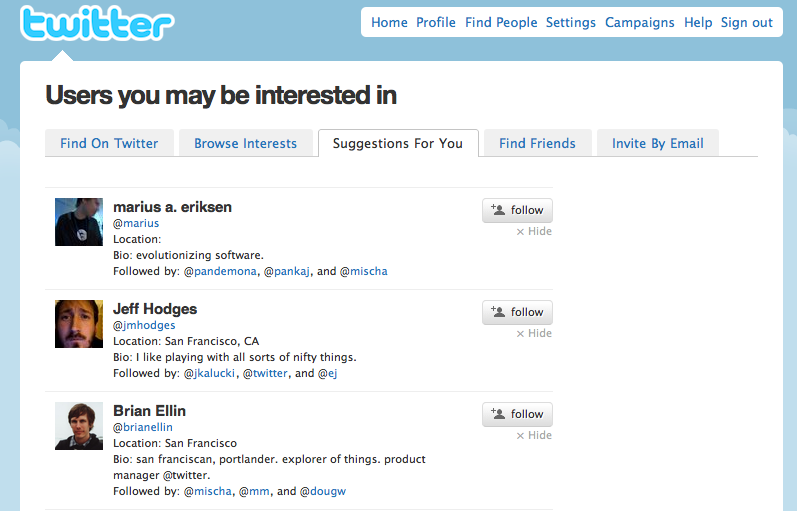This screenshot has width=797, height=511.
Task: Open Jeff Hodges' profile picture
Action: [79, 324]
